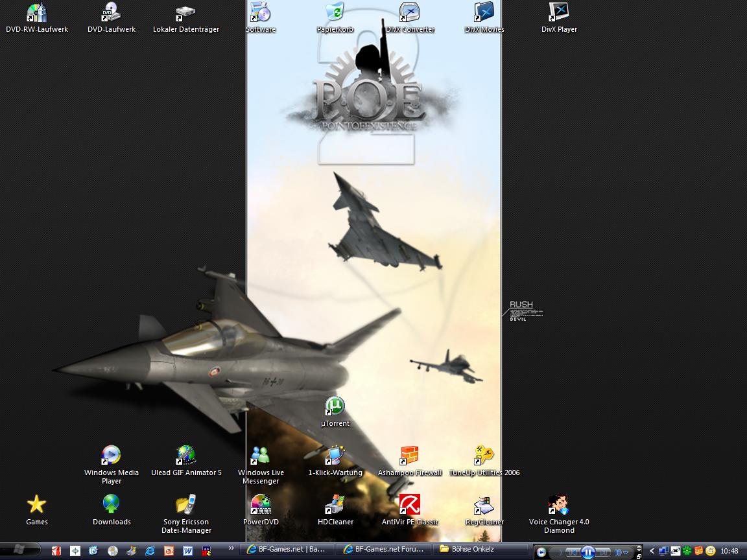Open network connection tray icon
Image resolution: width=747 pixels, height=560 pixels.
click(663, 551)
